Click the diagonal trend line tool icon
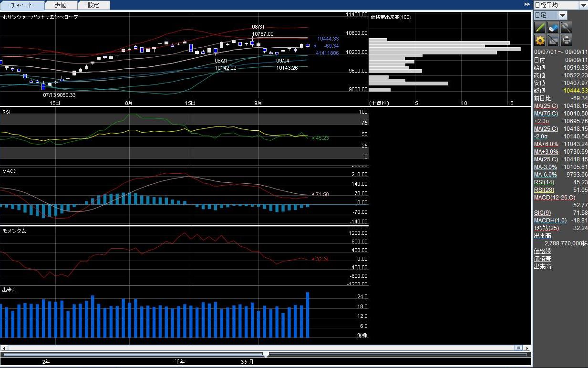 tap(566, 27)
